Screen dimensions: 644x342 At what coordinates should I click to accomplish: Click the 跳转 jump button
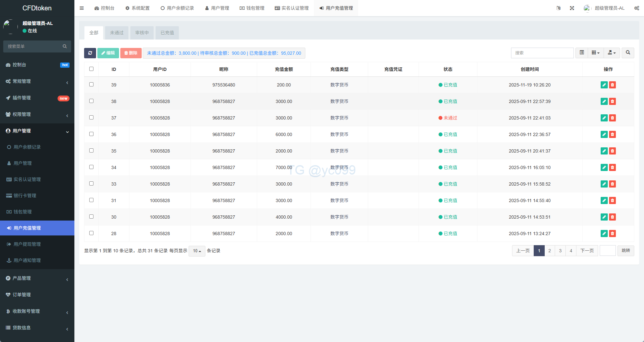[626, 251]
